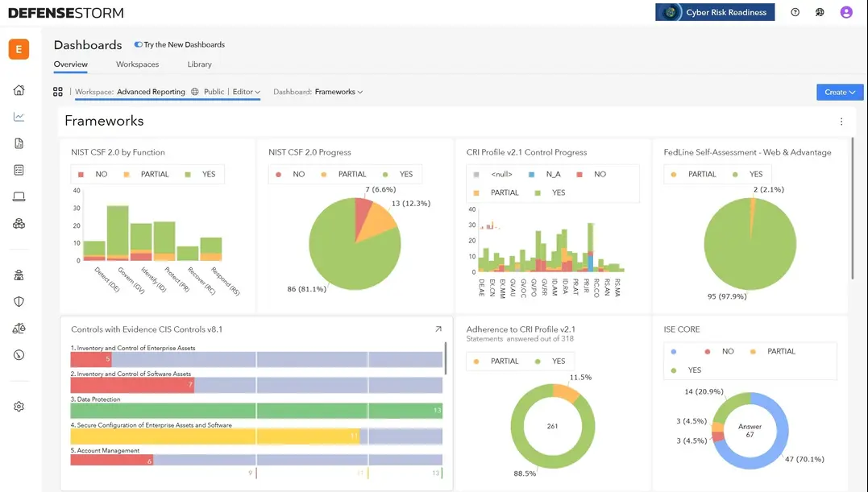Open the Frameworks three-dot options menu

click(x=841, y=122)
